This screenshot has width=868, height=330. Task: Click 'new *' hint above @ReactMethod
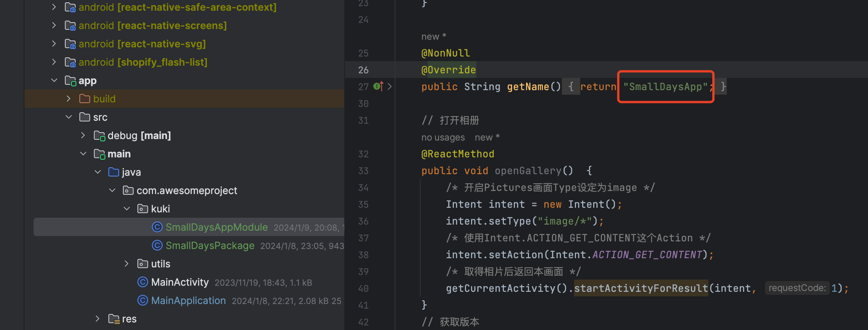(x=487, y=137)
